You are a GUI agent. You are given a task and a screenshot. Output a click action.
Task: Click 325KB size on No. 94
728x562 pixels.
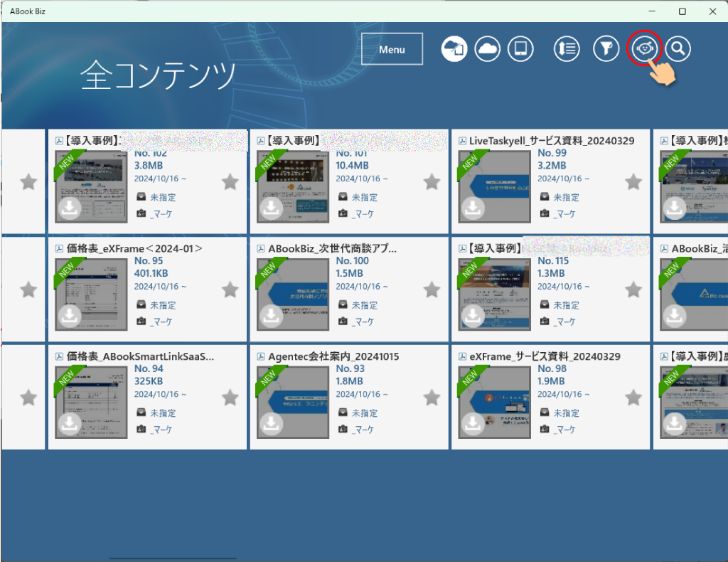(x=149, y=381)
